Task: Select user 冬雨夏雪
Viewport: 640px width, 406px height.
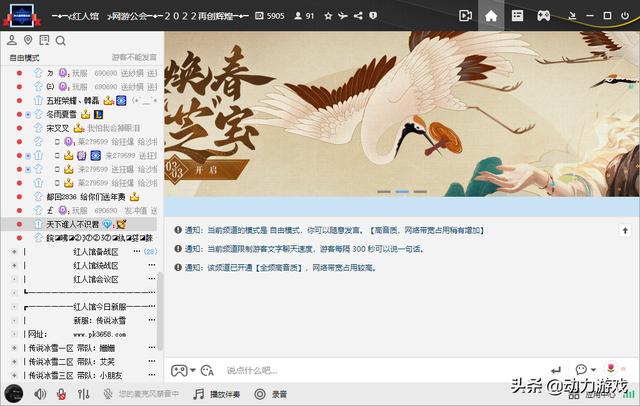Action: tap(61, 114)
